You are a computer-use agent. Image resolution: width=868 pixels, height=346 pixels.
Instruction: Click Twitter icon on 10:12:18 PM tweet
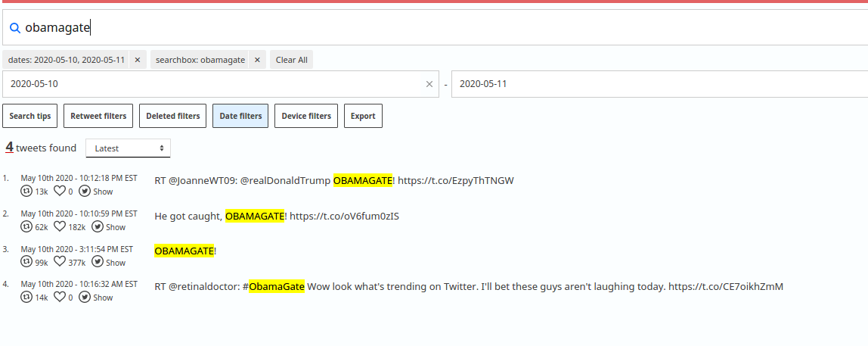point(84,192)
